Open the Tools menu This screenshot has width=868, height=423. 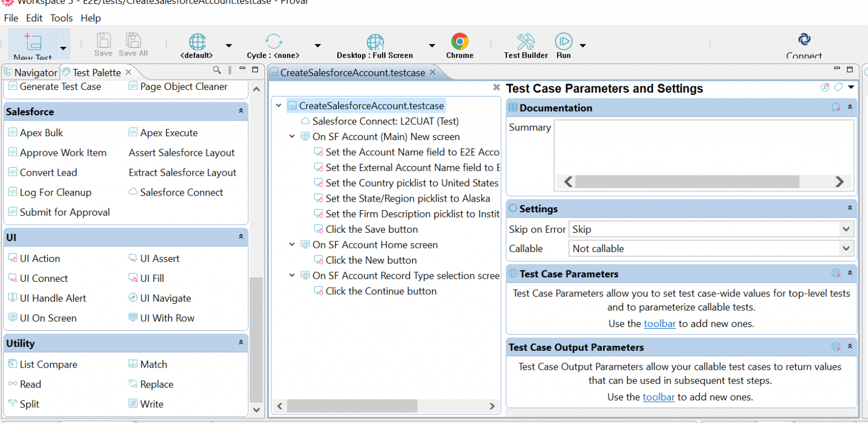61,18
